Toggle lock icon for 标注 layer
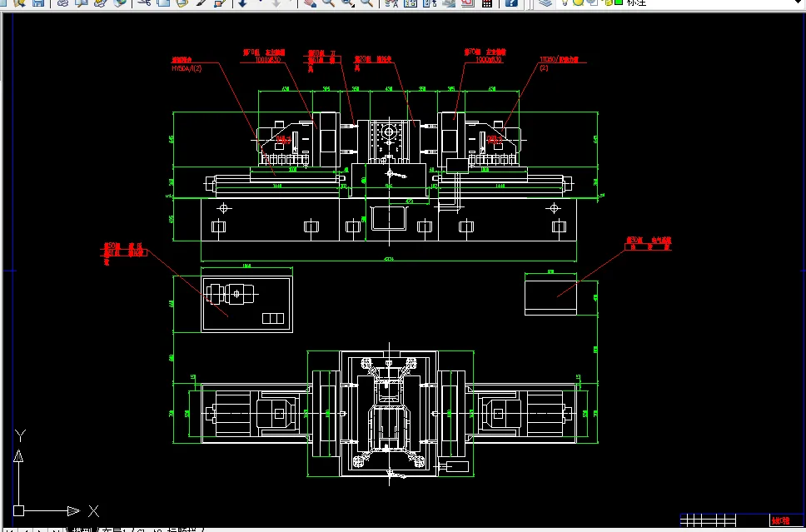Image resolution: width=806 pixels, height=532 pixels. tap(607, 2)
